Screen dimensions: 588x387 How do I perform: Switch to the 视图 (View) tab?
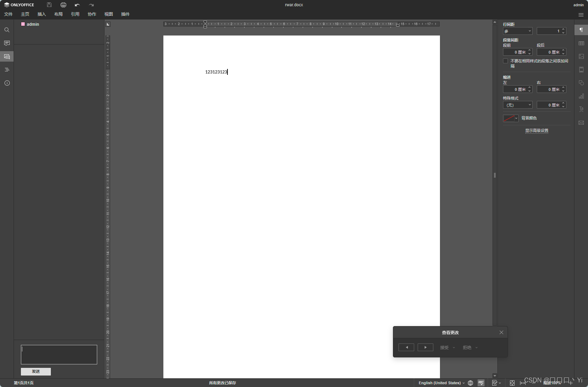109,14
